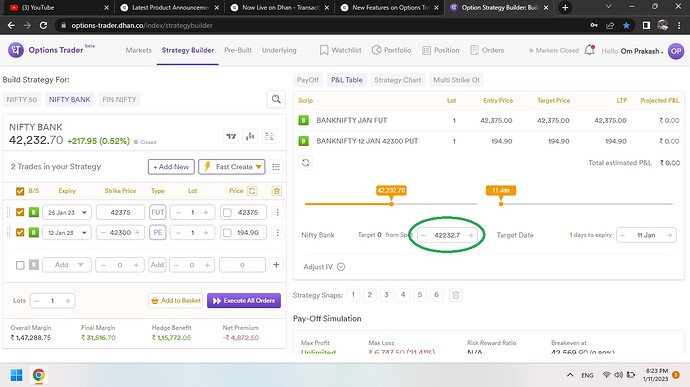690x387 pixels.
Task: Increase Target Date 11 Jan
Action: [x=670, y=235]
